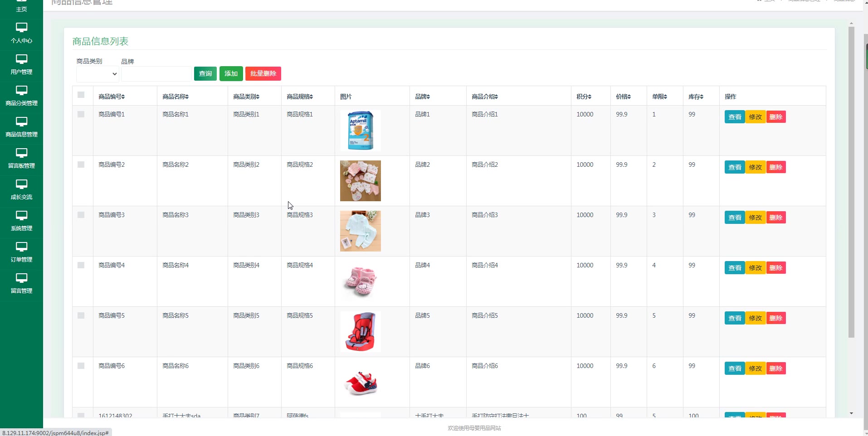Sort table by 价格 column
Viewport: 868px width, 436px height.
624,97
